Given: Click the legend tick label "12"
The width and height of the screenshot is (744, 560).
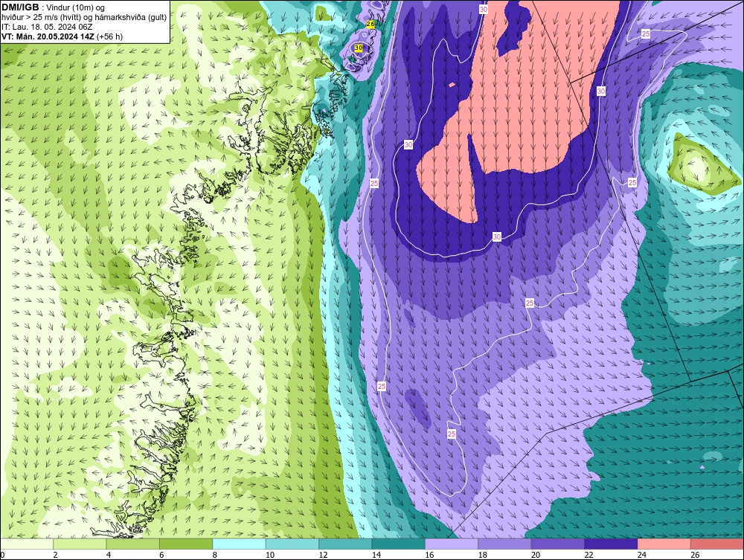Looking at the screenshot, I should 323,555.
